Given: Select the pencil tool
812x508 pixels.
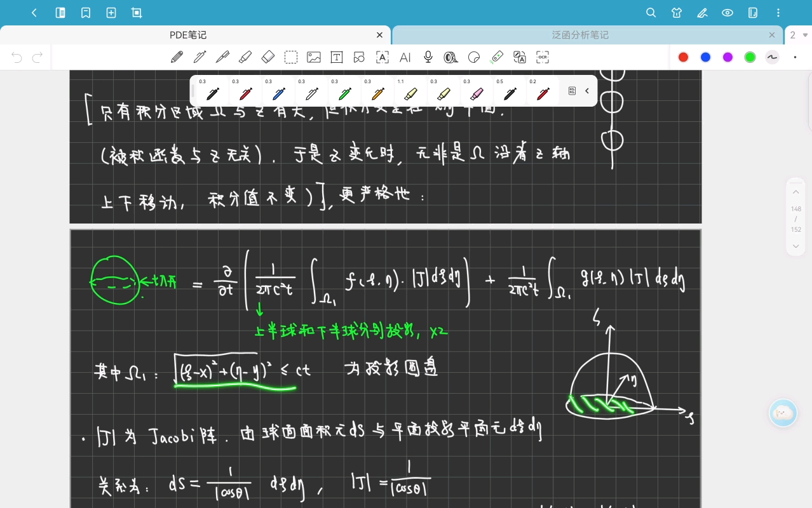Looking at the screenshot, I should coord(177,57).
